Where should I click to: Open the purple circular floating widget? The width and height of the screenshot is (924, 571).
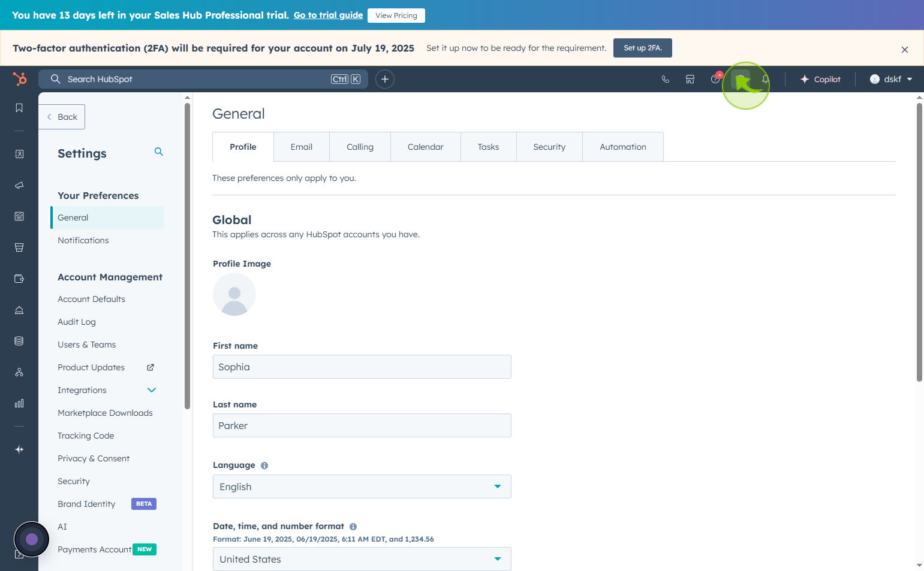[32, 539]
